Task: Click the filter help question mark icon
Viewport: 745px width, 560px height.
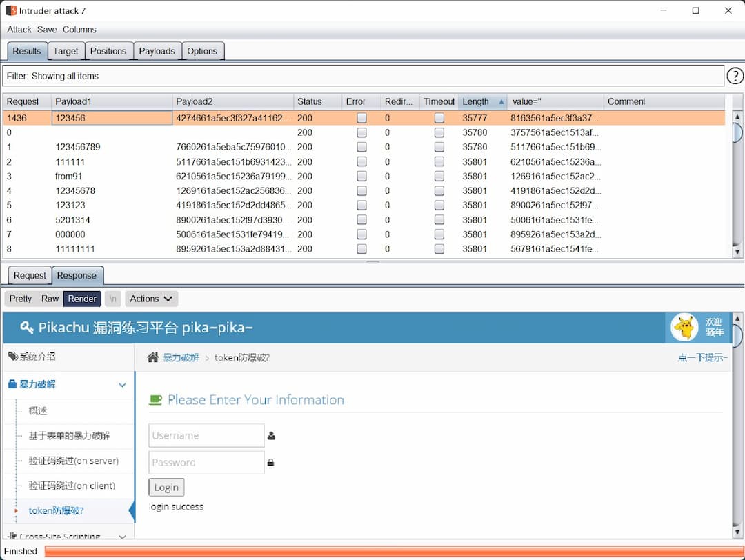Action: (x=735, y=76)
